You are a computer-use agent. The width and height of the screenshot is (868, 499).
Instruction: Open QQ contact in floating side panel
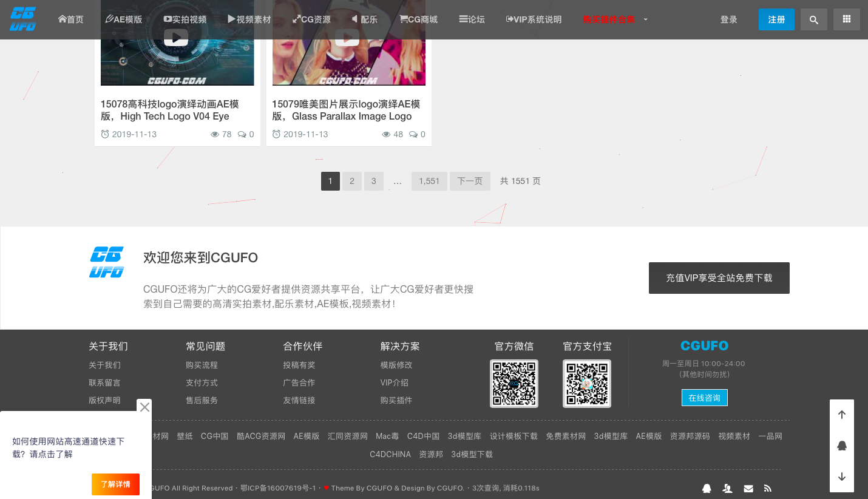[x=841, y=446]
